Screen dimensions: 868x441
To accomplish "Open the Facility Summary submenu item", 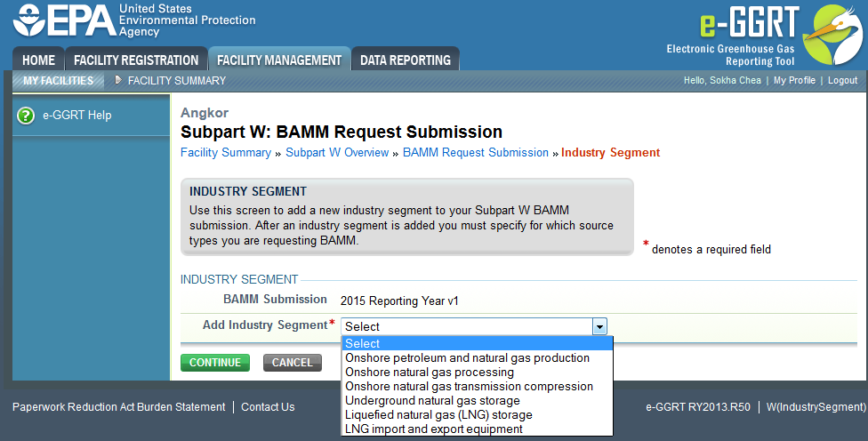I will coord(177,81).
